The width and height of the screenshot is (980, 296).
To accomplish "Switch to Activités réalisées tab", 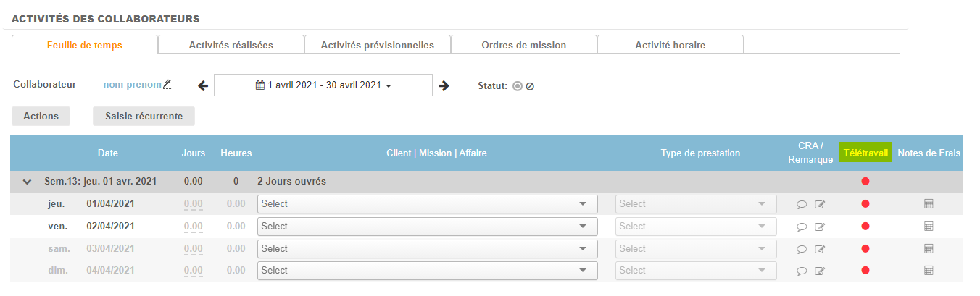I will (231, 45).
